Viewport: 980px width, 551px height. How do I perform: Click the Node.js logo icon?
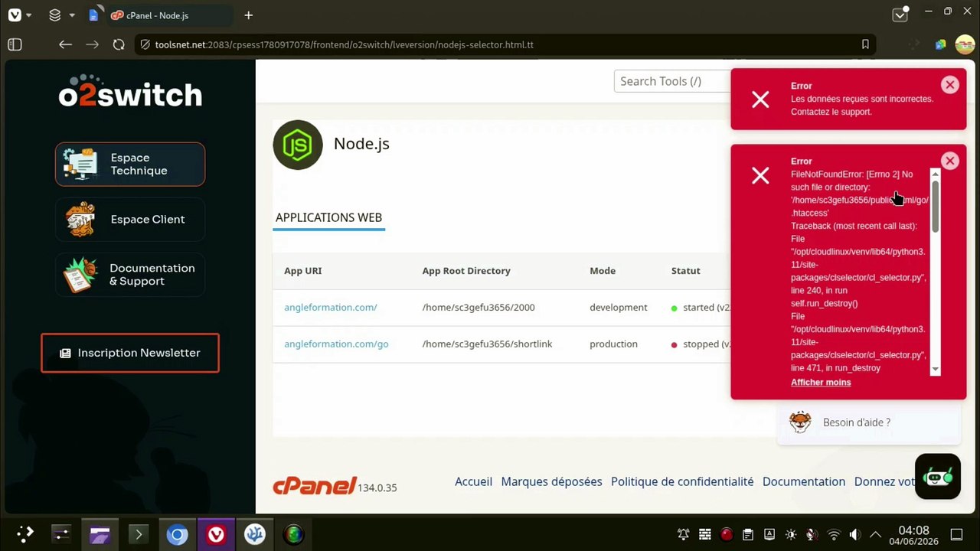pyautogui.click(x=298, y=145)
